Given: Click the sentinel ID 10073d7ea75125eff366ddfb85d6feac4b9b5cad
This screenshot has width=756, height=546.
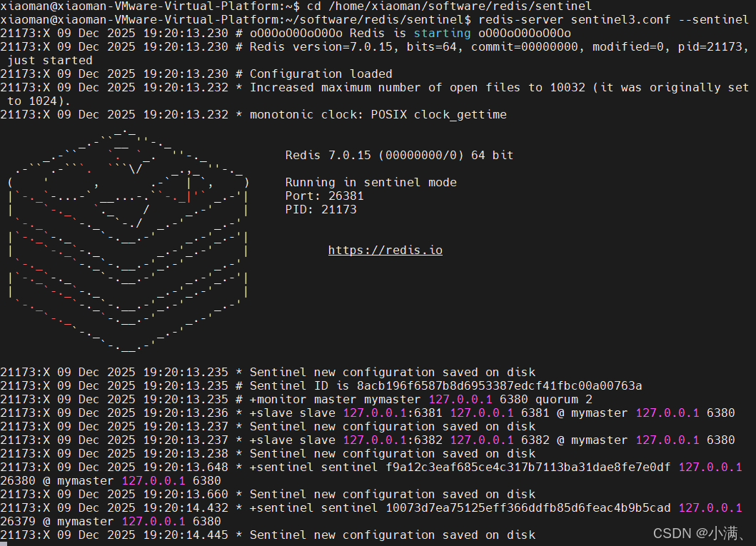Looking at the screenshot, I should tap(528, 507).
